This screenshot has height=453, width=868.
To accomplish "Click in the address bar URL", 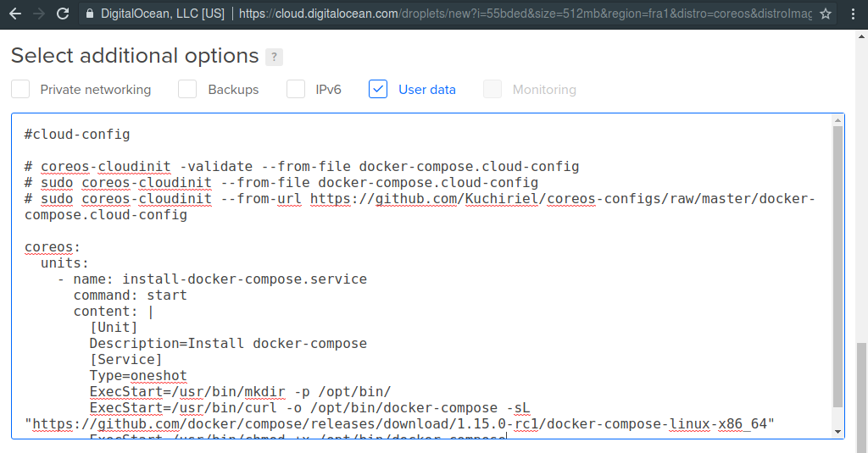I will point(526,14).
